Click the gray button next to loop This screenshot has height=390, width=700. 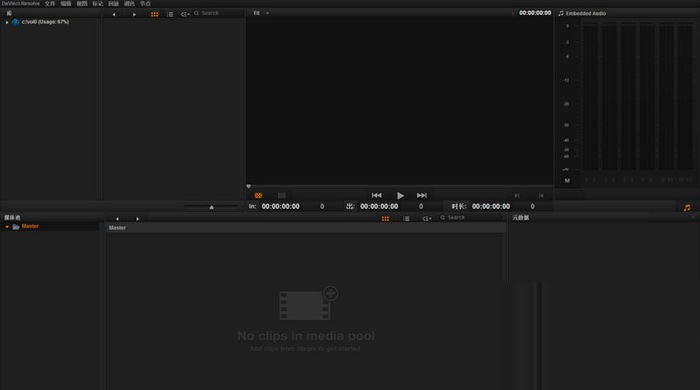[282, 195]
